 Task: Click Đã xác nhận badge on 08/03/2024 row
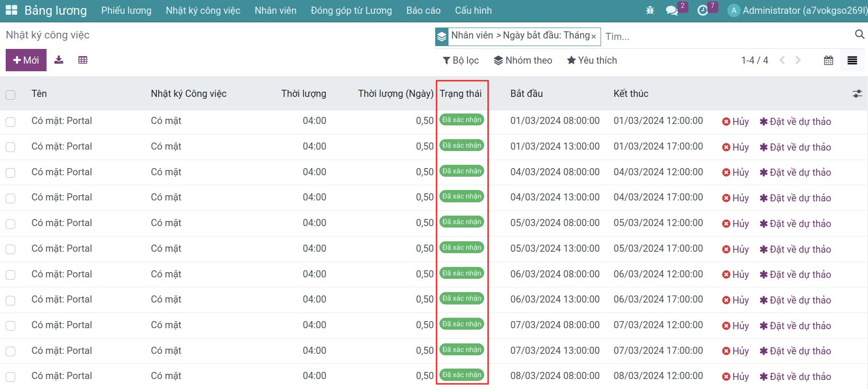462,375
